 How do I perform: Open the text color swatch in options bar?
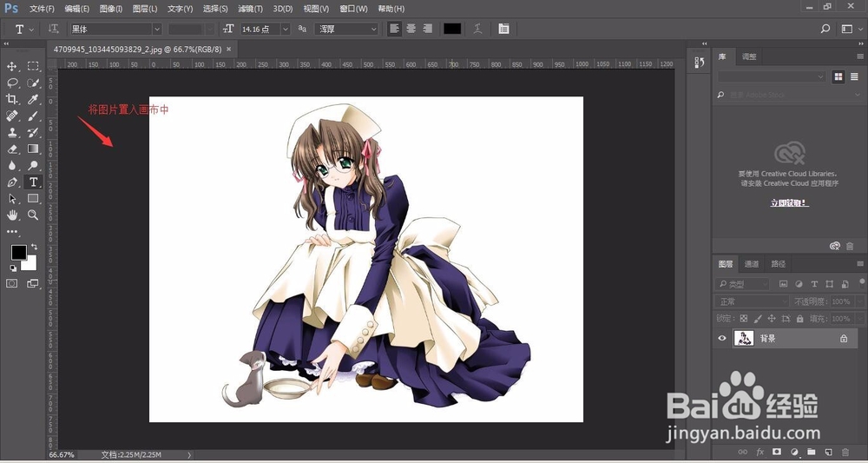pyautogui.click(x=452, y=29)
